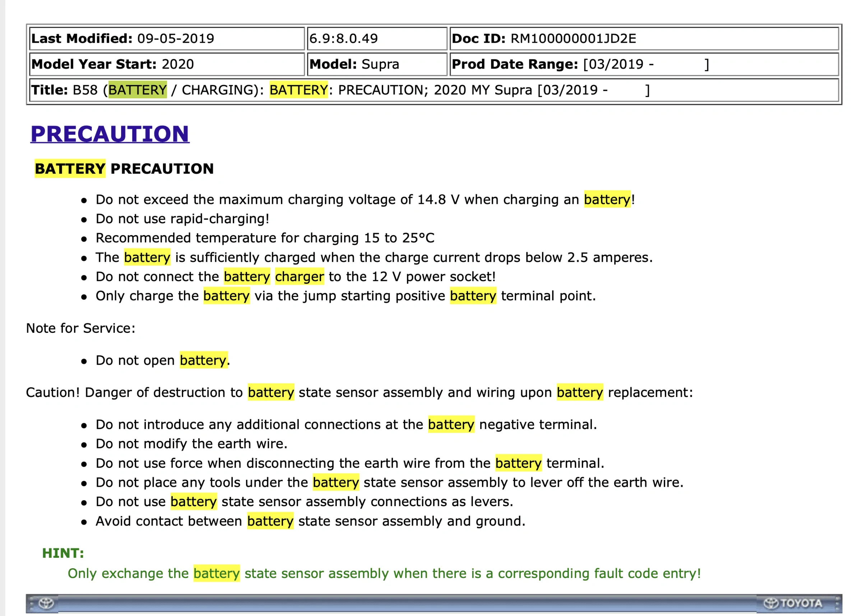Click the Model: Supra cell

click(x=377, y=64)
